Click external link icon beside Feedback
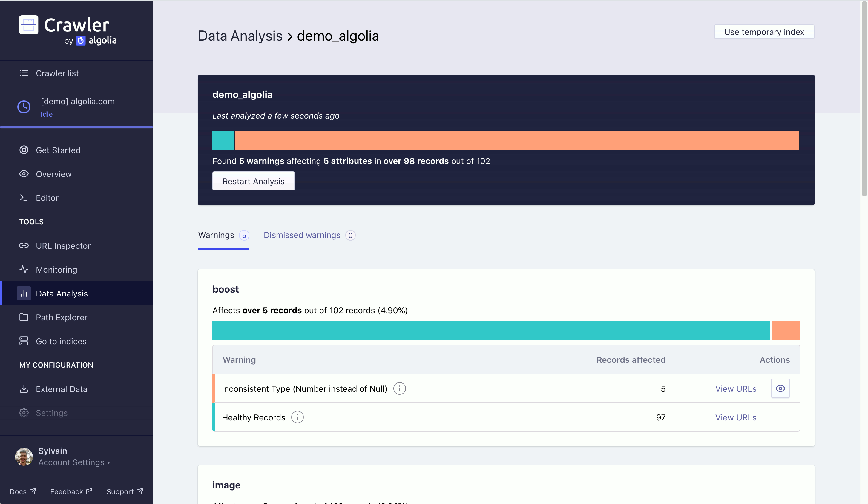This screenshot has width=868, height=504. coord(89,491)
